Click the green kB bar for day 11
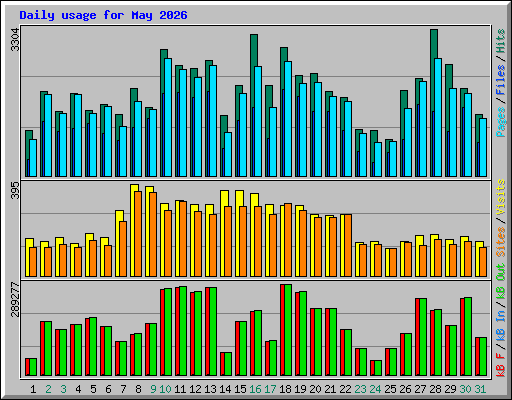Image resolution: width=512 pixels, height=400 pixels. click(x=183, y=331)
